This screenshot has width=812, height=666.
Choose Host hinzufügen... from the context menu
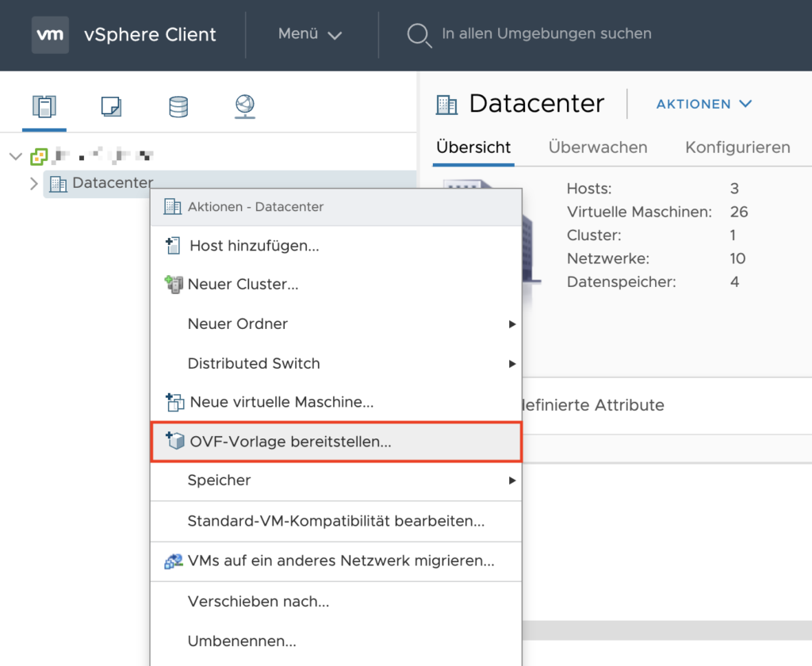(x=336, y=246)
